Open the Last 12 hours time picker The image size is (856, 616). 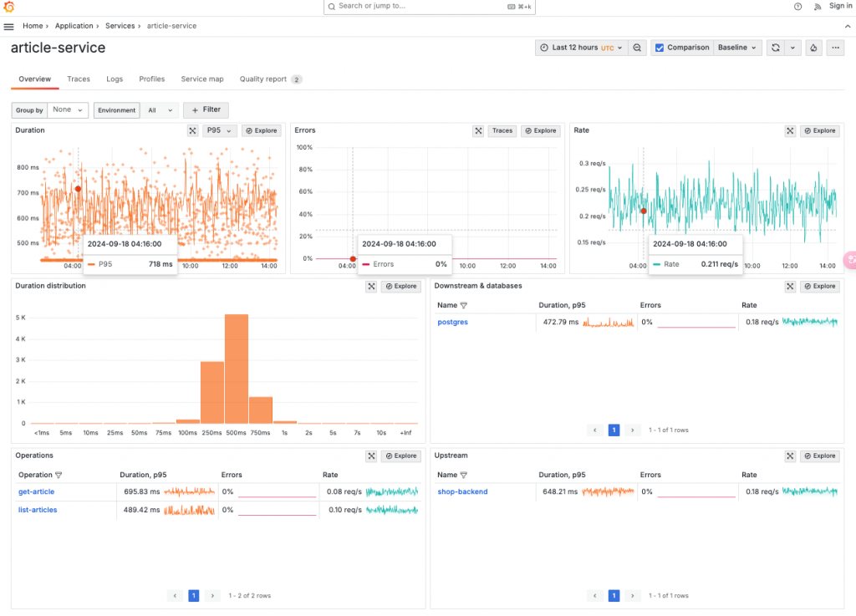(x=582, y=48)
